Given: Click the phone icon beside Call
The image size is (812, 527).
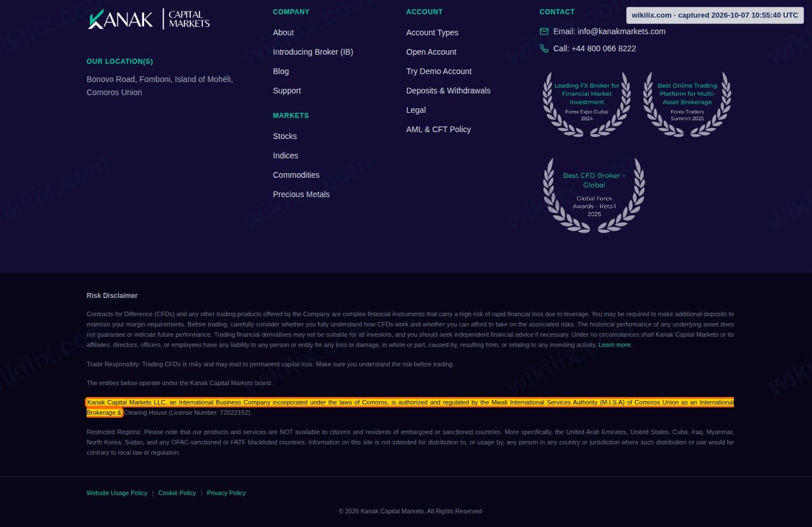Looking at the screenshot, I should pyautogui.click(x=544, y=48).
